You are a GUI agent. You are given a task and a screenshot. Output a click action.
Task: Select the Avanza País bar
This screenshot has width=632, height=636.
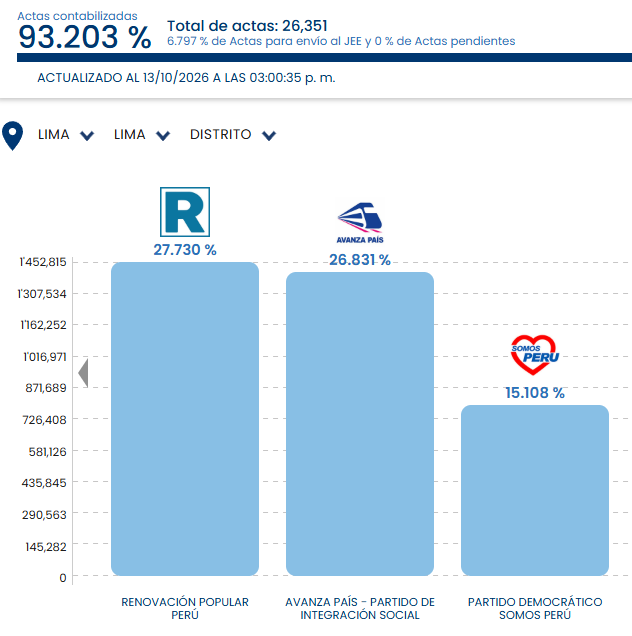pyautogui.click(x=360, y=424)
